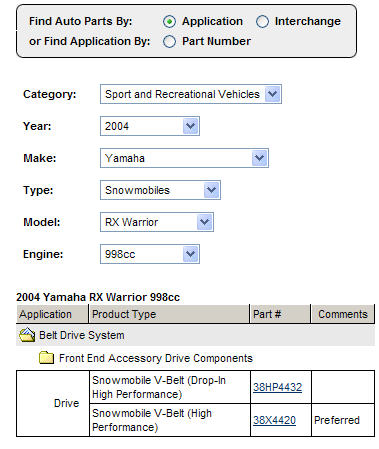379x449 pixels.
Task: Click the Part # column header
Action: coord(280,314)
